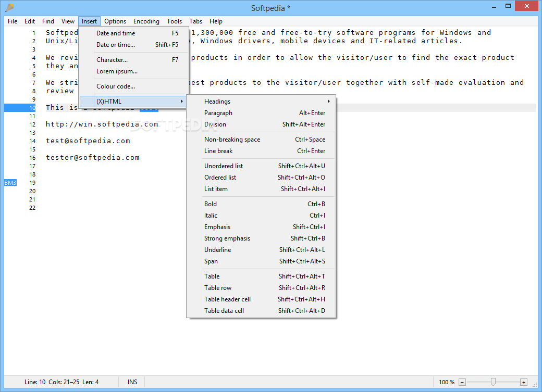Apply Bold tag
Viewport: 542px width, 392px height.
[261, 204]
